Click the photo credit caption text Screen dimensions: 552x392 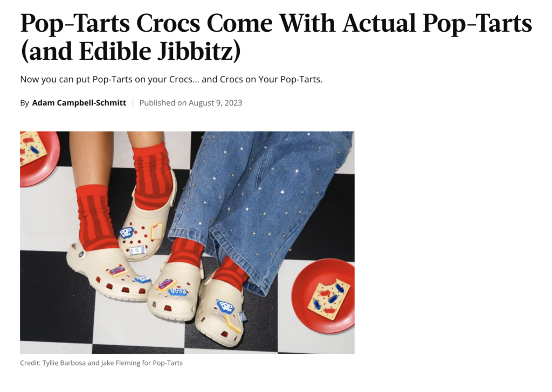[101, 363]
